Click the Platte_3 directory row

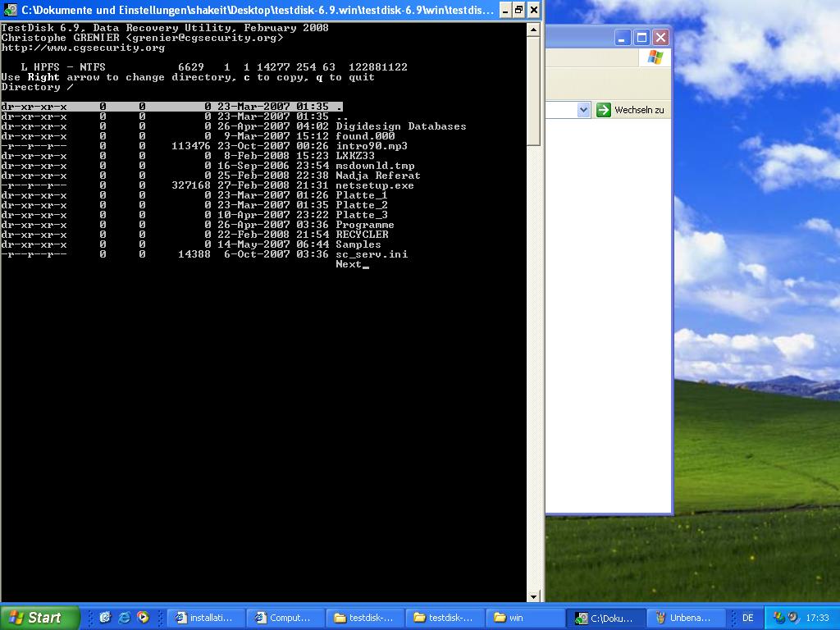pos(194,216)
